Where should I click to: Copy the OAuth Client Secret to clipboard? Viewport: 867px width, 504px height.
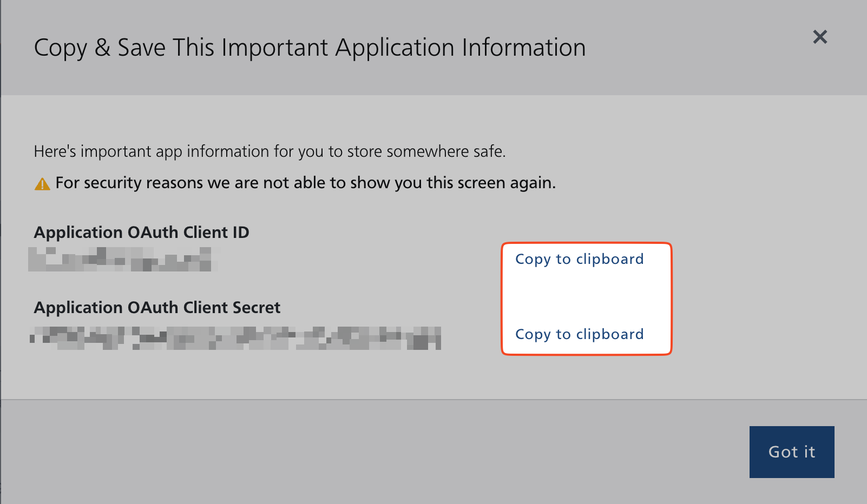point(579,334)
